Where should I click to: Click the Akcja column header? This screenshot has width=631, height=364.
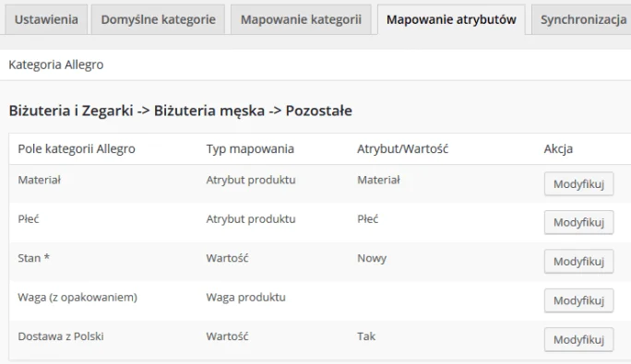point(558,148)
